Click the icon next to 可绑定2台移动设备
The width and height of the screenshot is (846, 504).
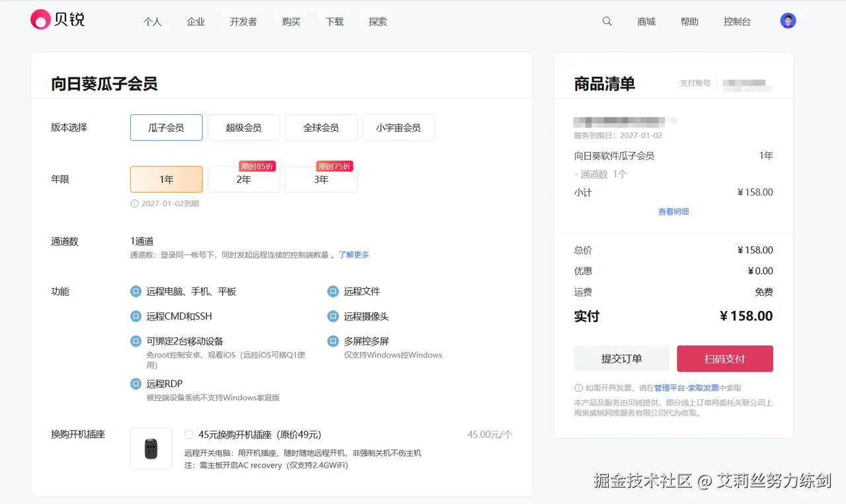click(135, 342)
